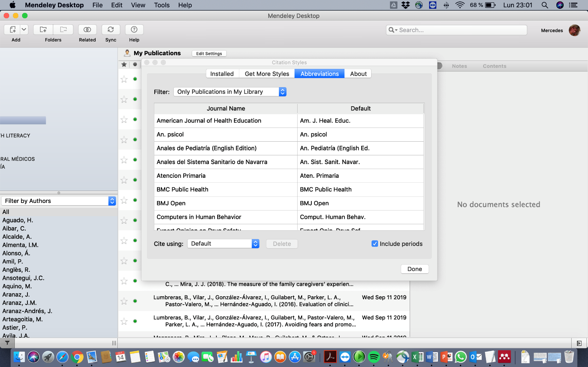Open Help from the toolbar icon
This screenshot has width=588, height=367.
click(134, 30)
